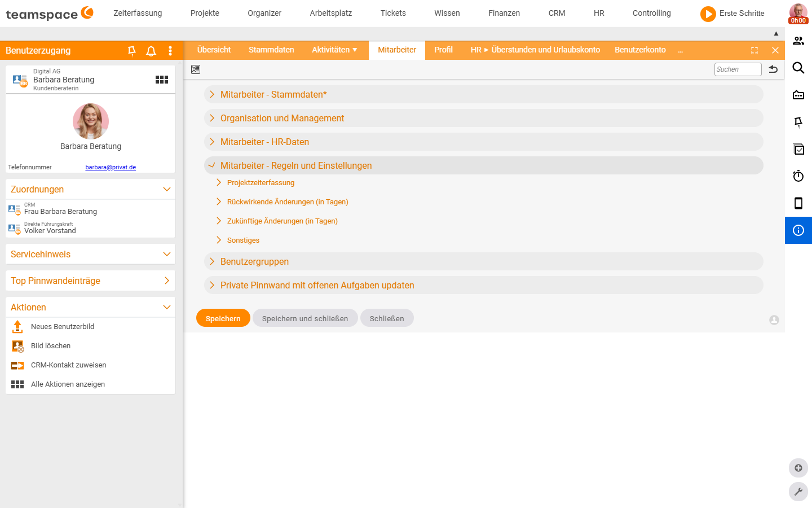Click Barbara Beratung's profile photo
812x508 pixels.
click(91, 121)
